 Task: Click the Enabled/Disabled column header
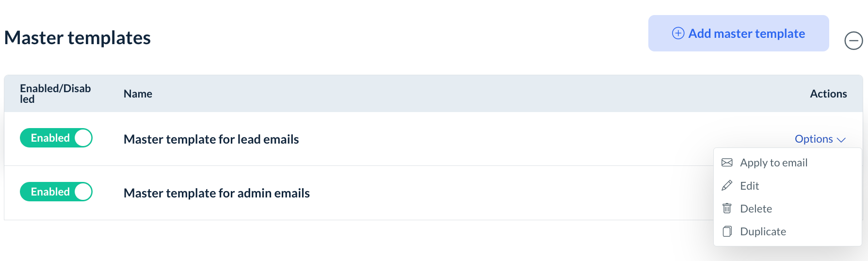55,94
